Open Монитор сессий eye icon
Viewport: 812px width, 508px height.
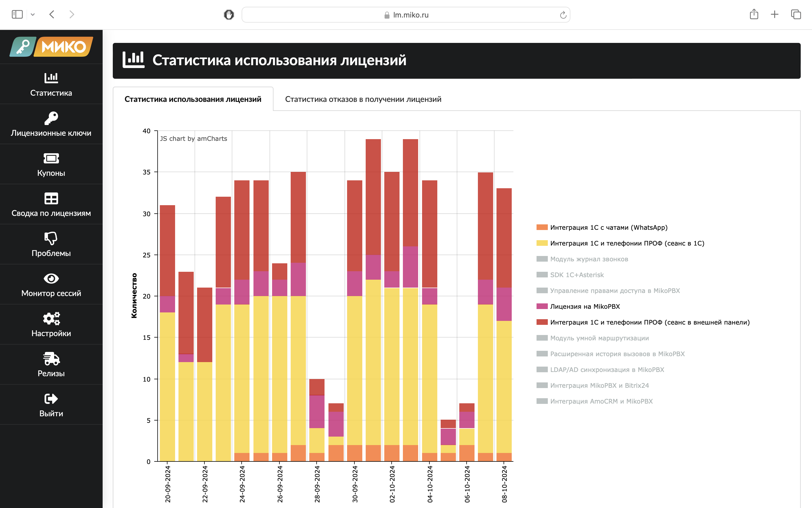51,279
